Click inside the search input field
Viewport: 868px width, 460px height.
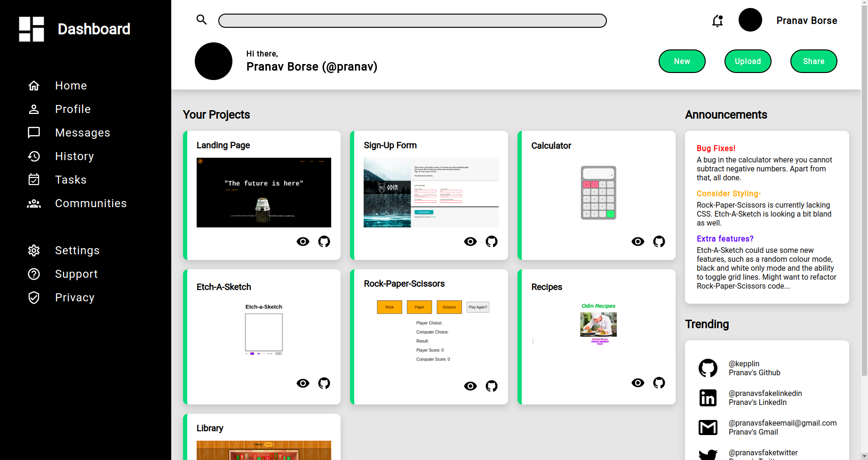click(x=412, y=20)
